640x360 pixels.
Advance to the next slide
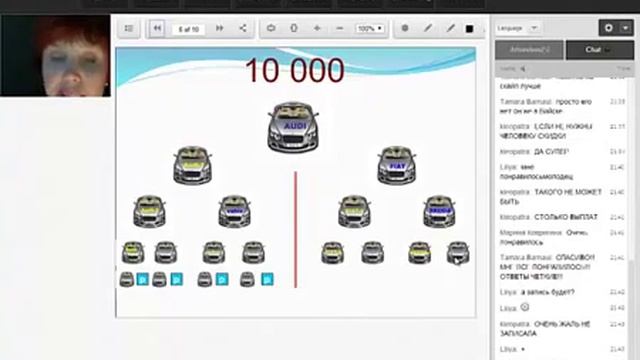click(x=220, y=28)
